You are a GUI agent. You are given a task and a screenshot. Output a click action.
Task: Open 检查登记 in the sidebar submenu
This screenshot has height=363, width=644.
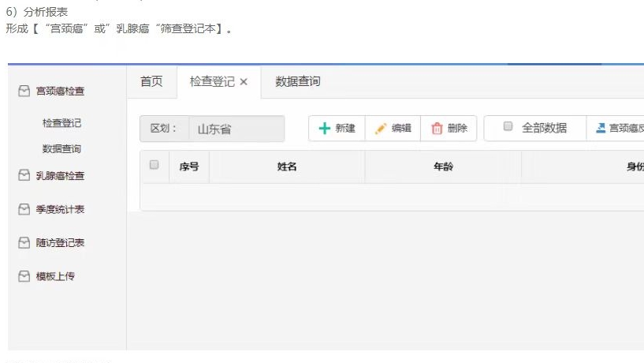[x=61, y=123]
